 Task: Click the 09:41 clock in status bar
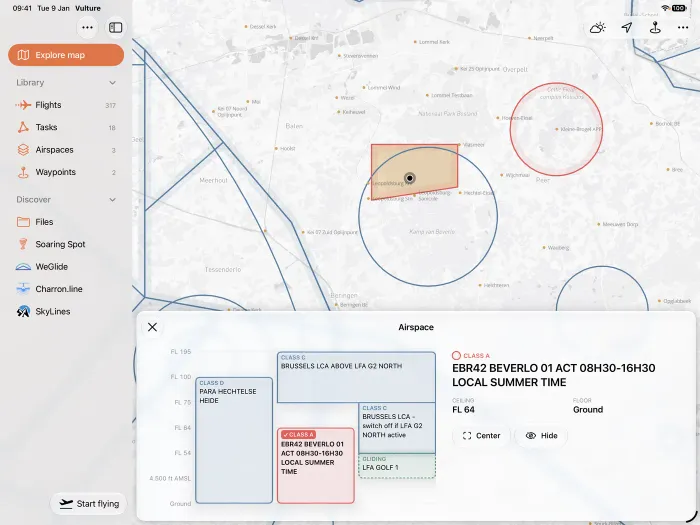coord(22,8)
